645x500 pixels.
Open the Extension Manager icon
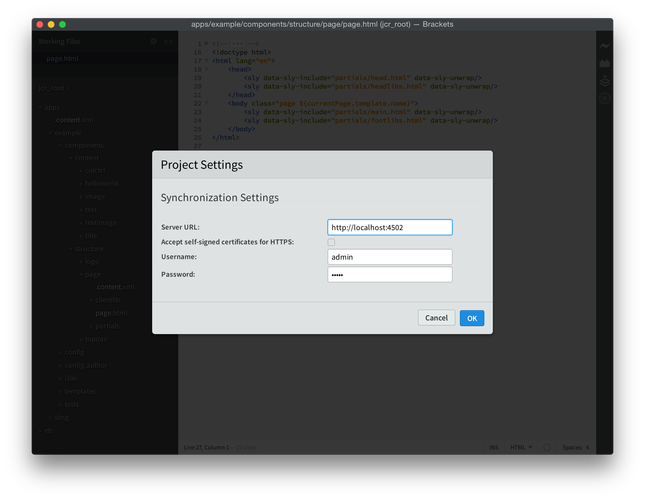[x=604, y=63]
